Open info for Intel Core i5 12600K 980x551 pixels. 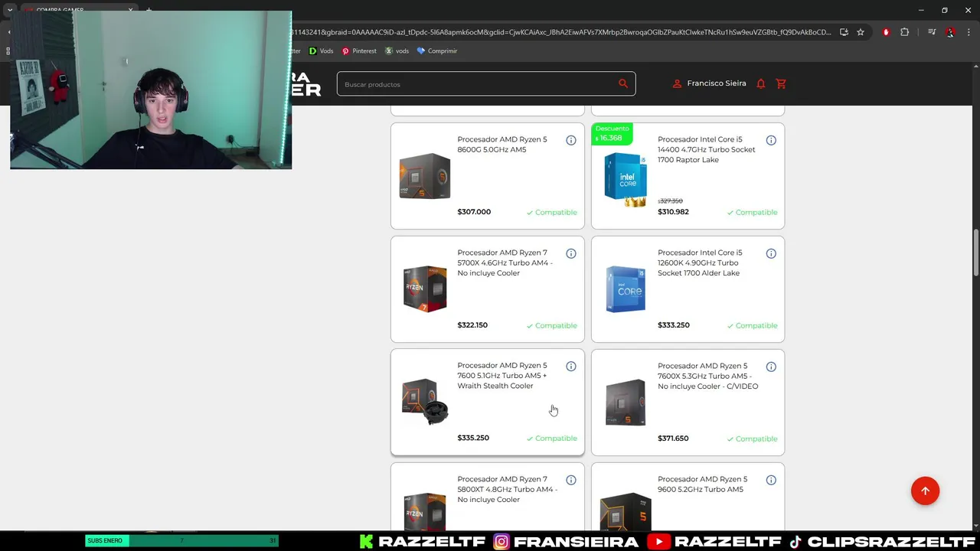click(x=771, y=253)
